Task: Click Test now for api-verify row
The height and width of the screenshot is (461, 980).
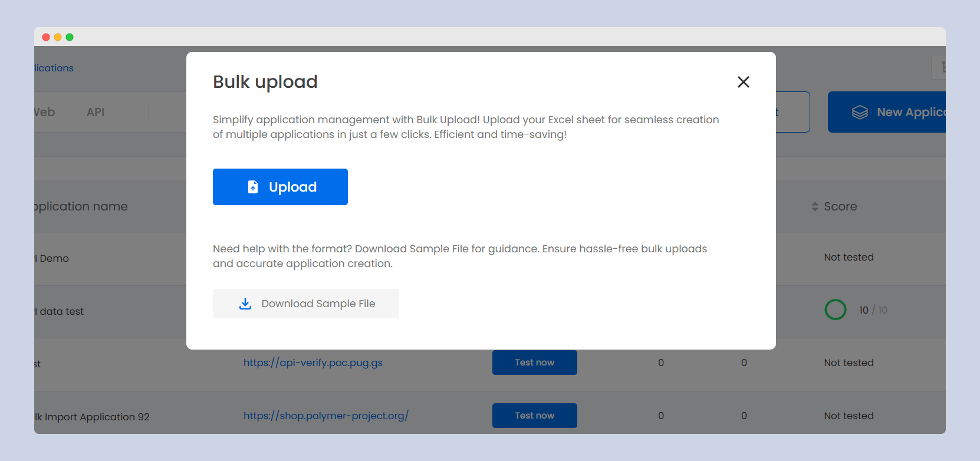Action: click(x=535, y=363)
